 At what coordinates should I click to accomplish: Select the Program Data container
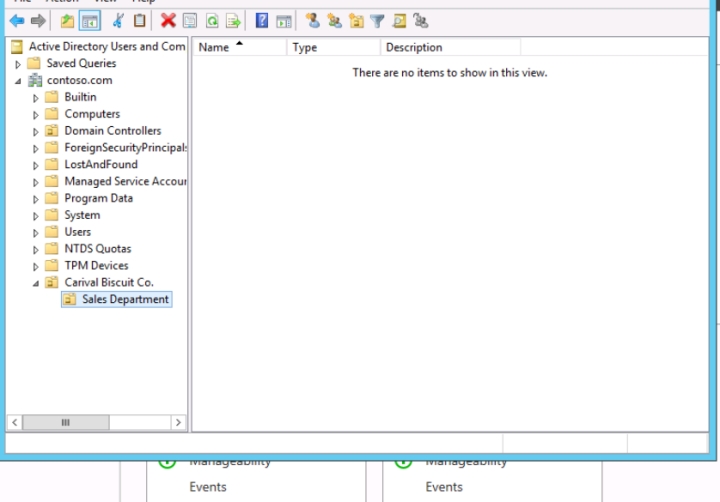[99, 198]
